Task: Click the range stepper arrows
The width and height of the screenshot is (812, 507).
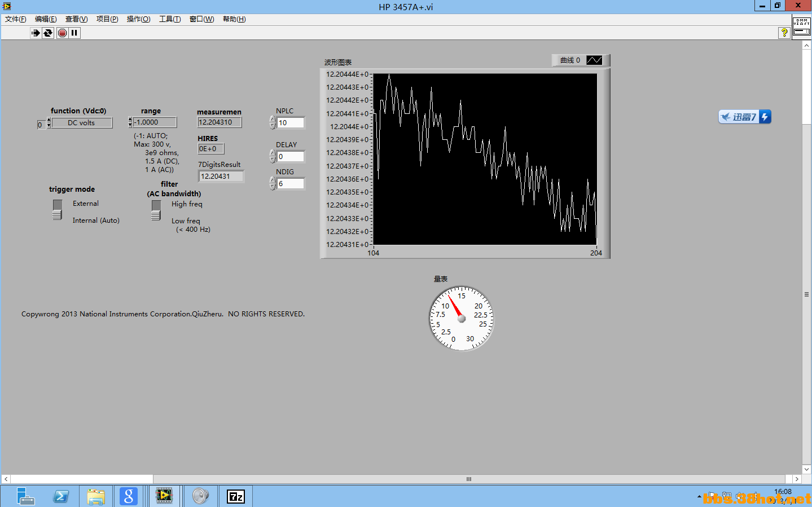Action: 130,122
